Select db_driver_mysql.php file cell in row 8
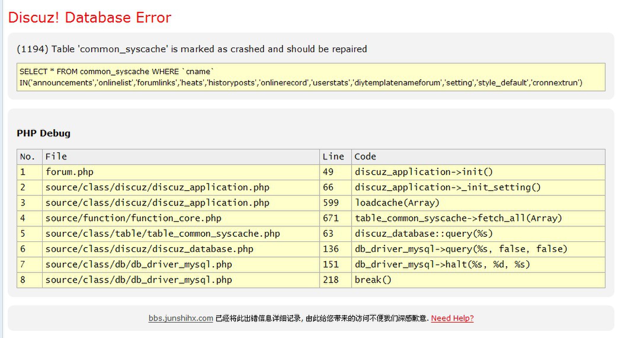This screenshot has width=644, height=338. click(181, 280)
